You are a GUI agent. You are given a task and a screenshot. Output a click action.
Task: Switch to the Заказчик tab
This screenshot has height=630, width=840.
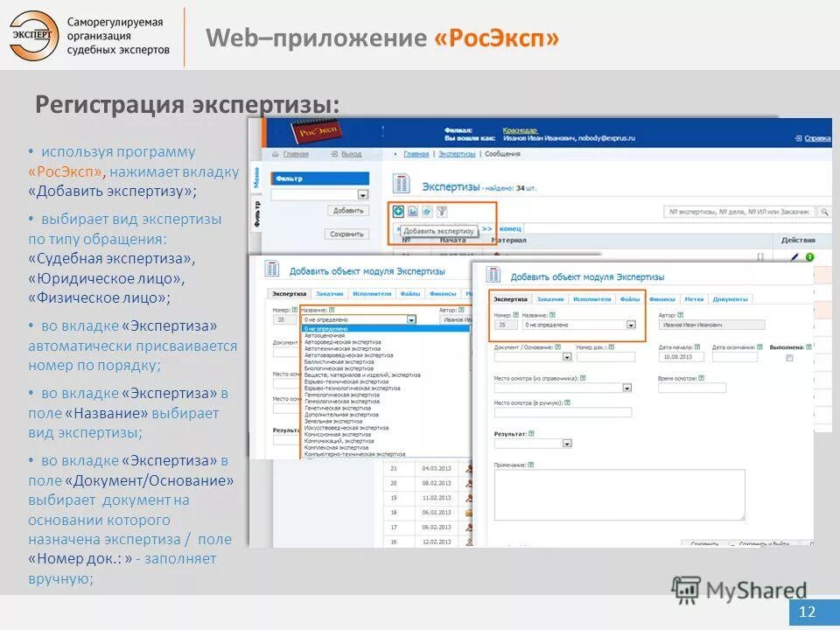click(549, 298)
